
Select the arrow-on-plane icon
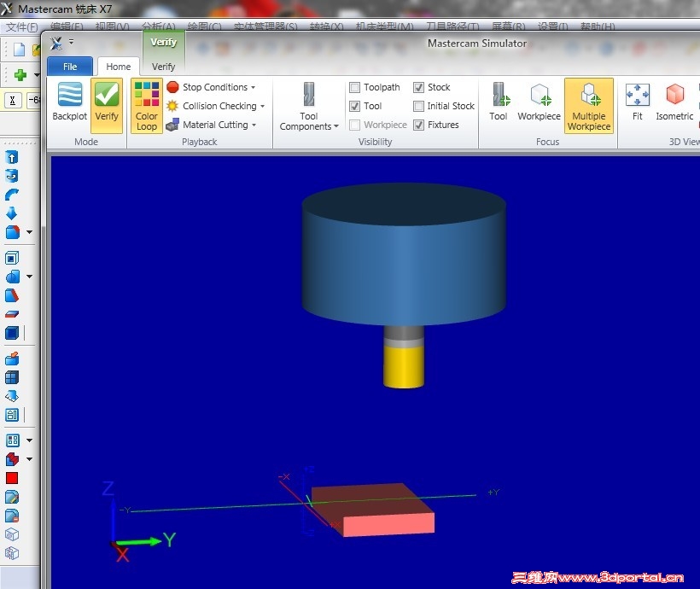coord(12,396)
